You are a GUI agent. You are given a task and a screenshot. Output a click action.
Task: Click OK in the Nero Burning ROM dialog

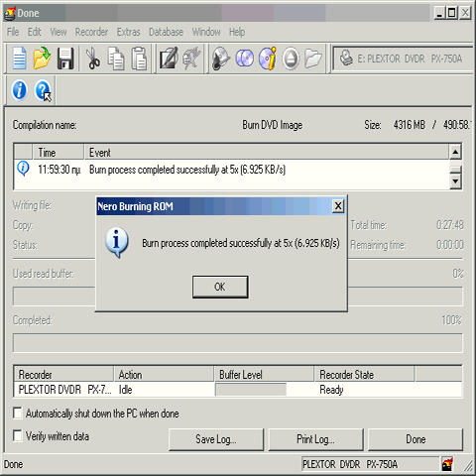220,287
